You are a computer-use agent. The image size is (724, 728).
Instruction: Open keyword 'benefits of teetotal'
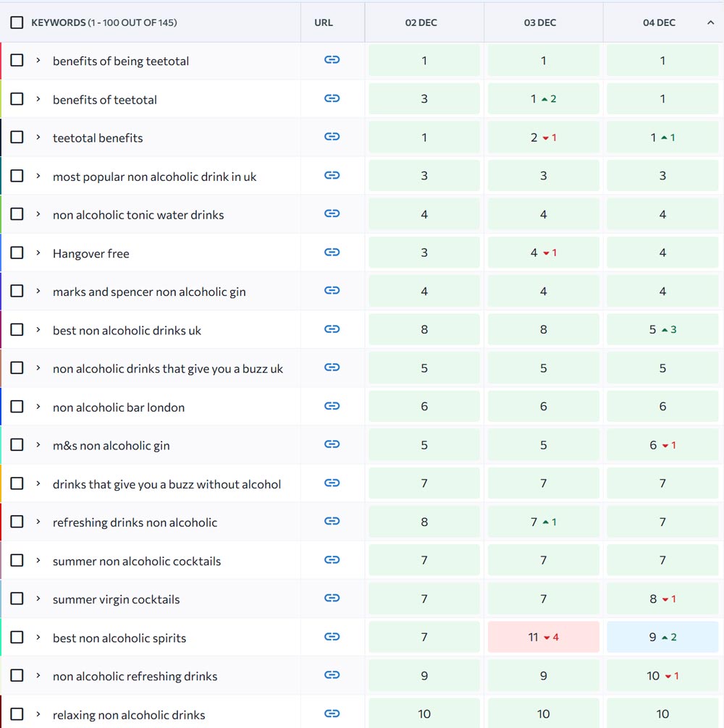pyautogui.click(x=105, y=100)
